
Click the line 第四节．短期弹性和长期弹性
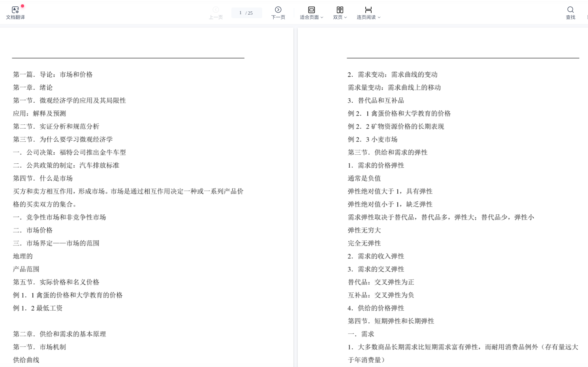pos(391,321)
